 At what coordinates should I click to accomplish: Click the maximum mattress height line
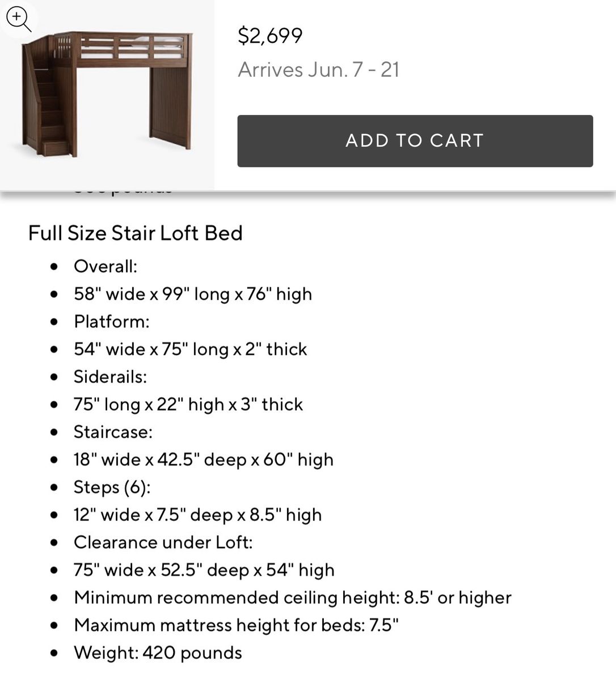pyautogui.click(x=237, y=625)
